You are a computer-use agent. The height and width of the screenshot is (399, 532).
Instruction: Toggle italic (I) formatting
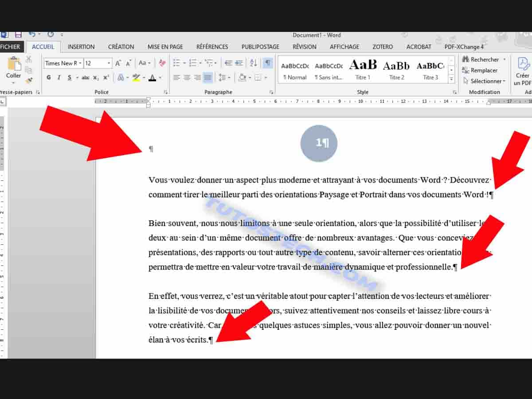click(59, 78)
